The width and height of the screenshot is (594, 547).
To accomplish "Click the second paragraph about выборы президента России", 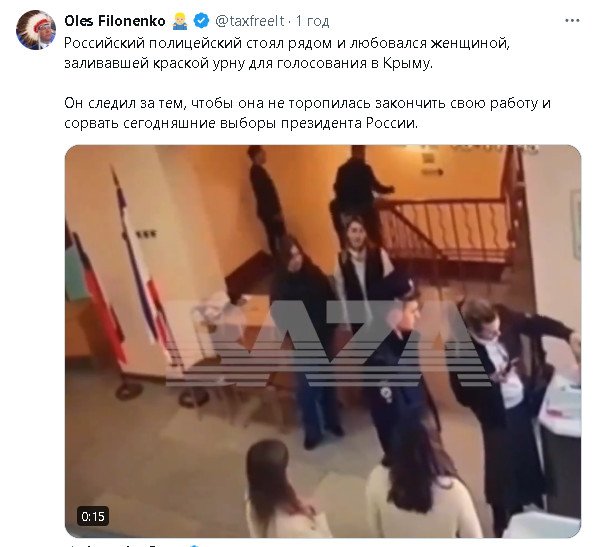I will [307, 113].
